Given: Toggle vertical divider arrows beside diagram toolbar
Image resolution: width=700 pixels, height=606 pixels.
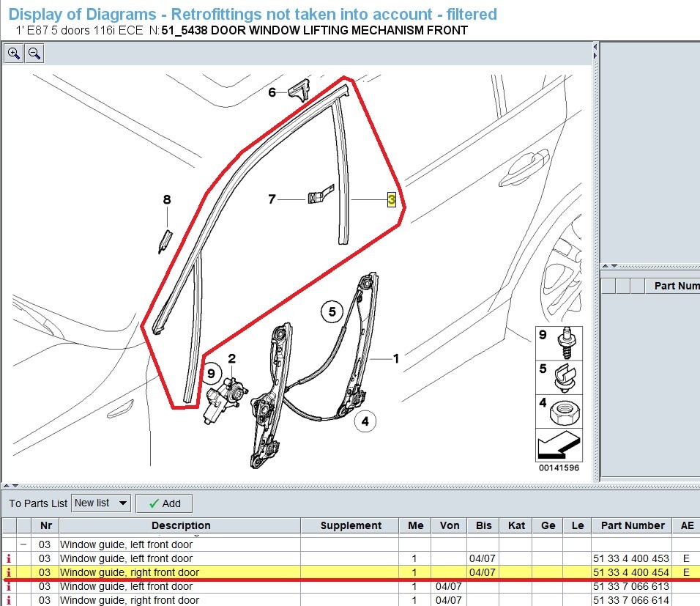Looking at the screenshot, I should click(595, 51).
